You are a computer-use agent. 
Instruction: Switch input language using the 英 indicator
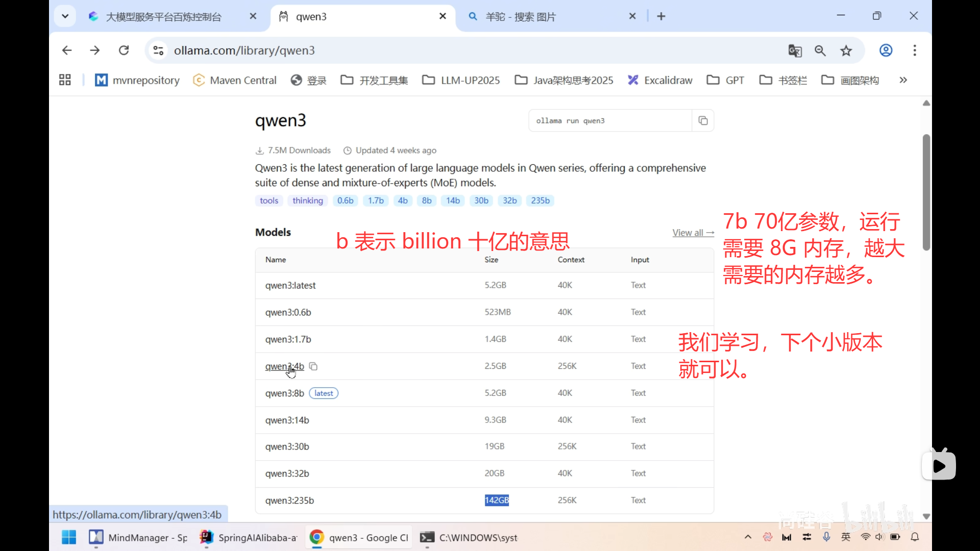tap(846, 537)
